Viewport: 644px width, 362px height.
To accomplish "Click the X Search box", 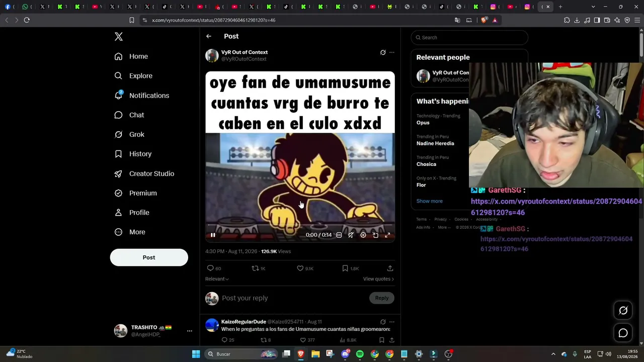I will 469,38.
